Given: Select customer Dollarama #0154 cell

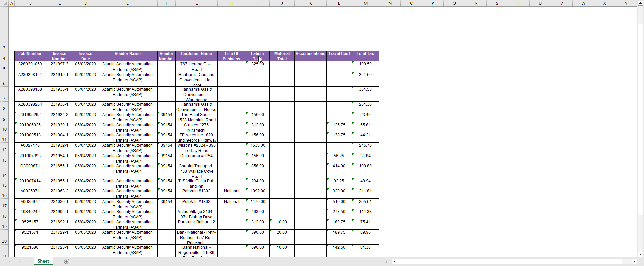Looking at the screenshot, I should [197, 158].
